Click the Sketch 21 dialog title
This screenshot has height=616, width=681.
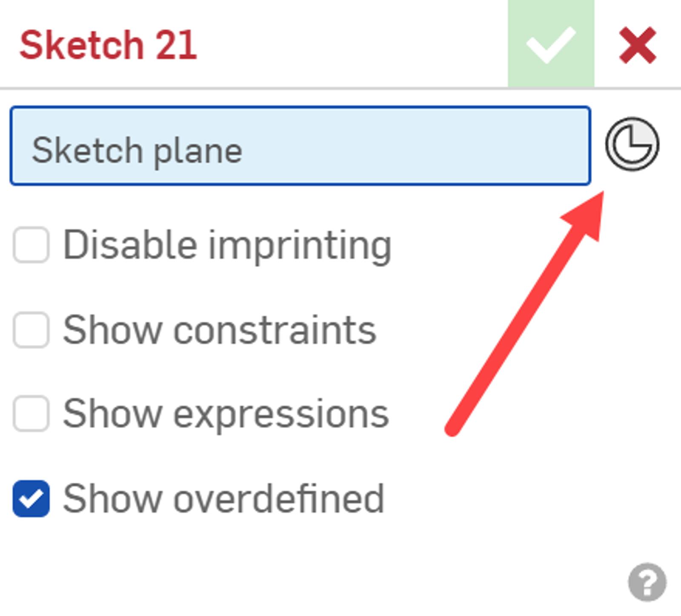(108, 45)
